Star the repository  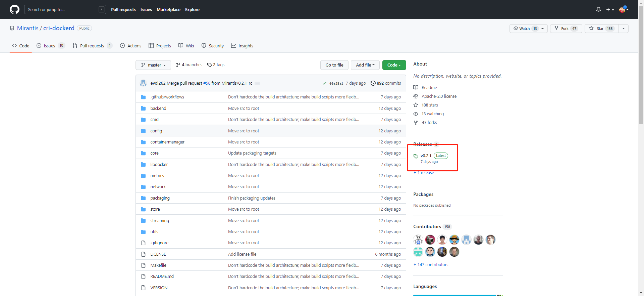[x=602, y=29]
